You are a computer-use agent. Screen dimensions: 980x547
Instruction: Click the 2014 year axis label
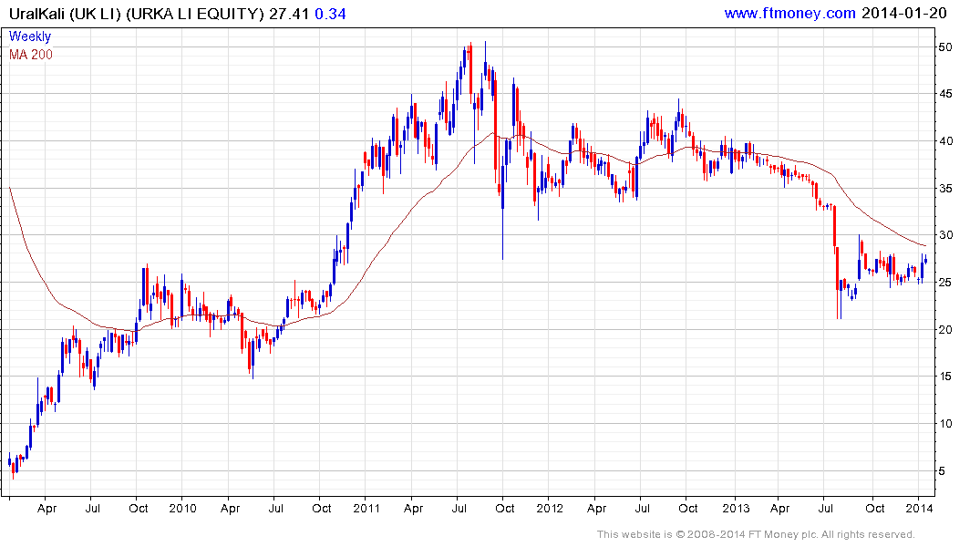(919, 509)
